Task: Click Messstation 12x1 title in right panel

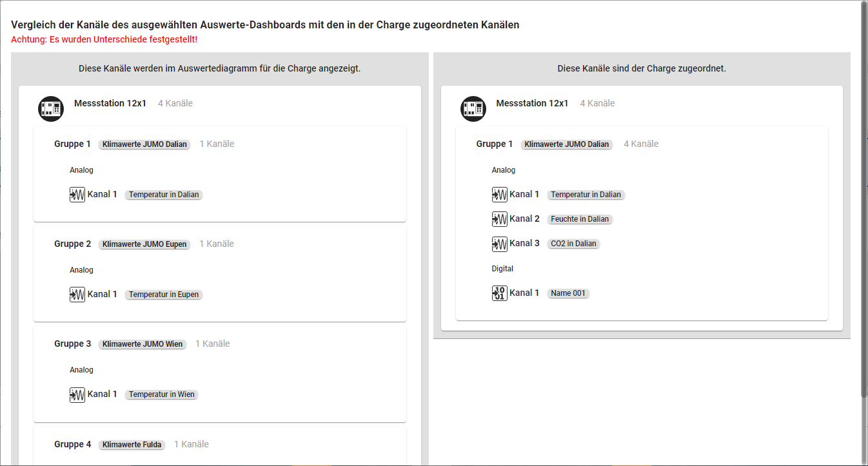Action: tap(533, 103)
